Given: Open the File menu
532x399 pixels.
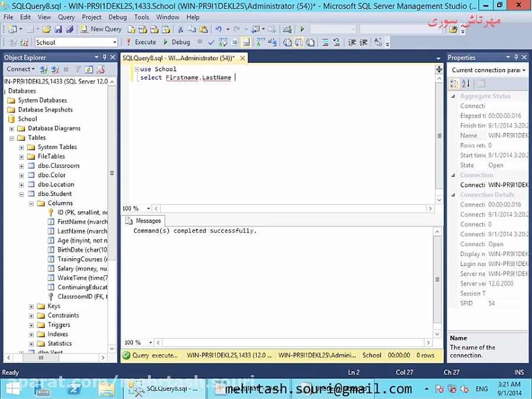Looking at the screenshot, I should click(x=8, y=17).
